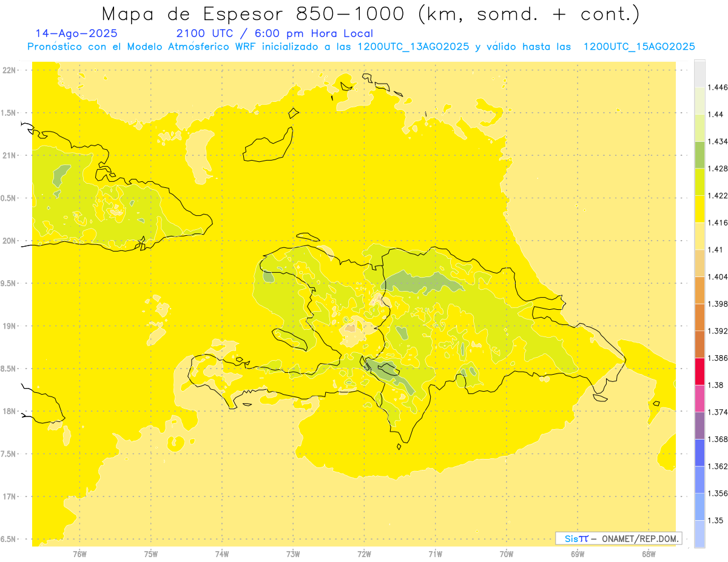Click the '18N' latitude label
728x562 pixels.
pyautogui.click(x=9, y=411)
